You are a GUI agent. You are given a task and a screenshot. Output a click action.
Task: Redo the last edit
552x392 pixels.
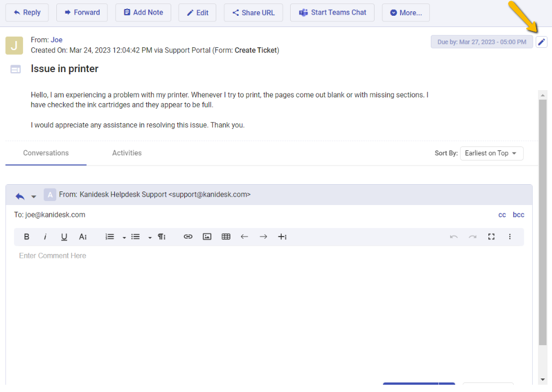point(473,237)
